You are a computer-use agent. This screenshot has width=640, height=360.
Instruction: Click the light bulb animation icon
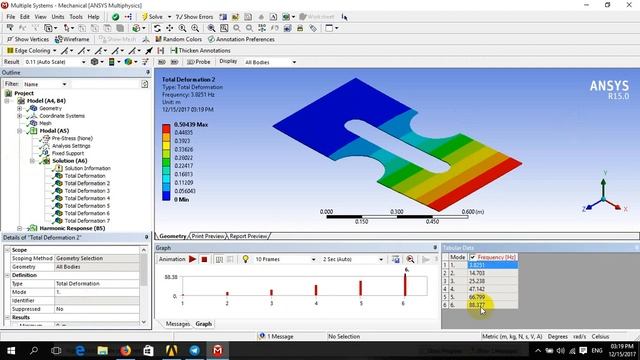pos(245,259)
